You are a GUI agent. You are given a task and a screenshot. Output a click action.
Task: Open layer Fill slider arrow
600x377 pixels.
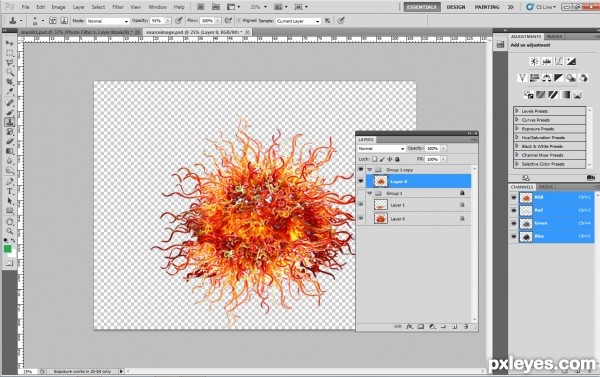443,159
